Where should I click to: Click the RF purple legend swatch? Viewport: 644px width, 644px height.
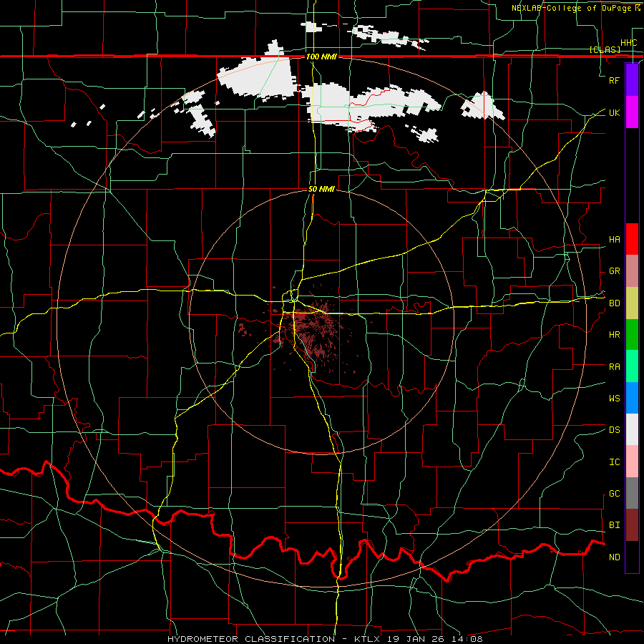[x=632, y=80]
